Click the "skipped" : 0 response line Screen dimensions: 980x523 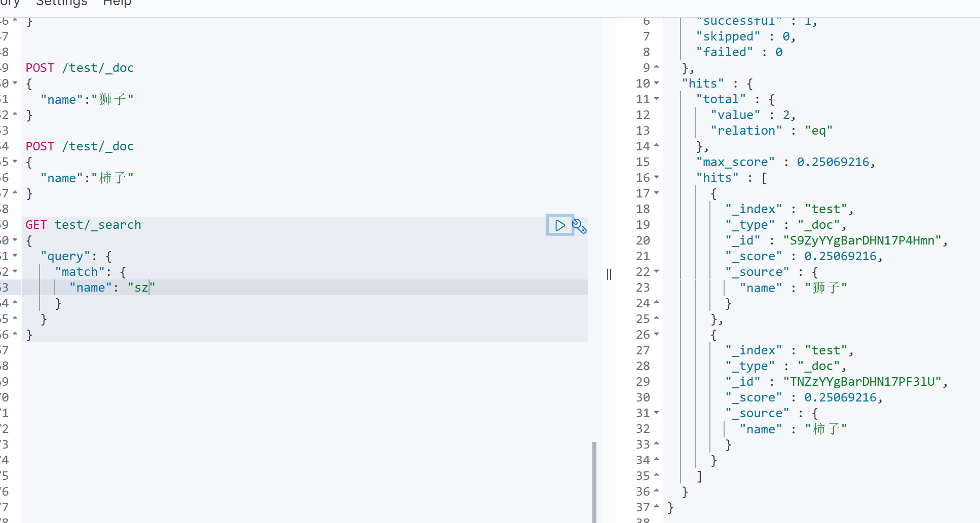[746, 36]
